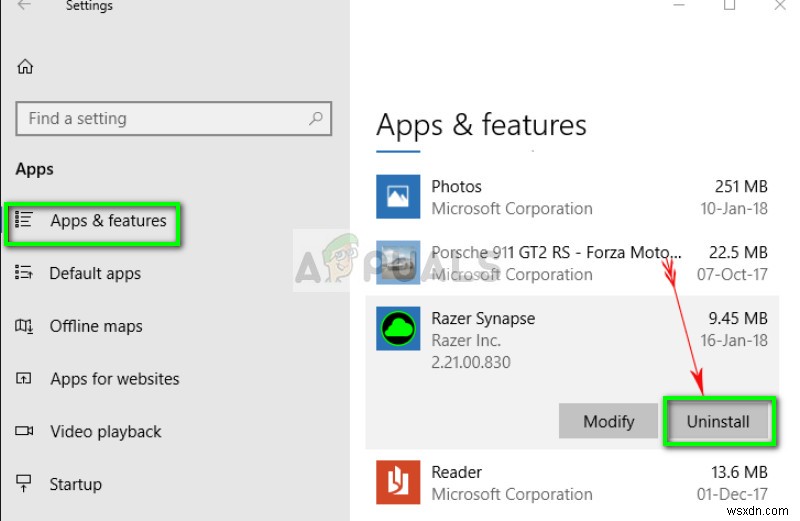Viewport: 800px width, 521px height.
Task: Click the 9.45 MB size of Razer Synapse
Action: pyautogui.click(x=738, y=319)
